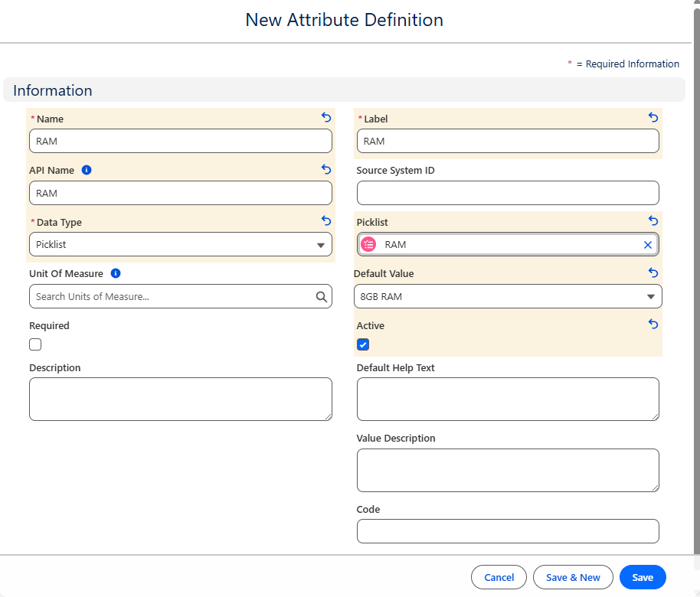Cancel the new attribute definition
This screenshot has height=597, width=700.
coord(499,578)
